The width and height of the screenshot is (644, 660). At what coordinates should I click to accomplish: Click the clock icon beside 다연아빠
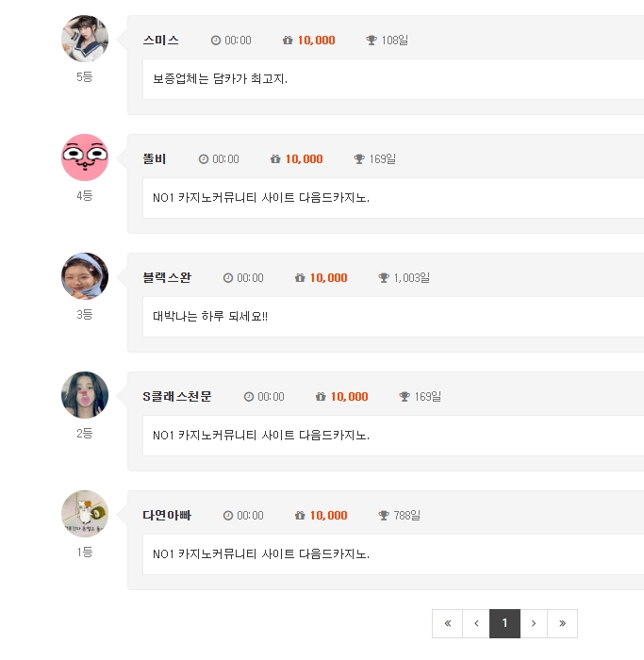click(x=228, y=515)
